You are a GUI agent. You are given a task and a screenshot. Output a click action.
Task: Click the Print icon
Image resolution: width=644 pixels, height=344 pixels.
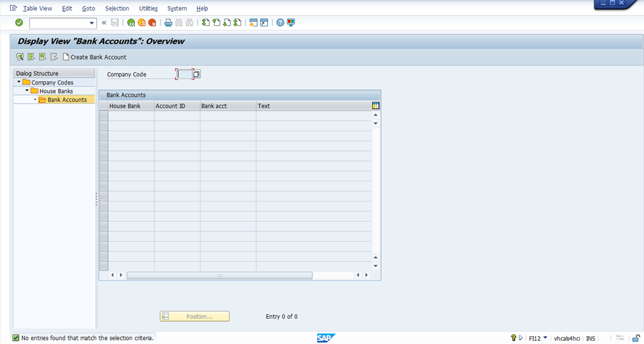tap(168, 22)
